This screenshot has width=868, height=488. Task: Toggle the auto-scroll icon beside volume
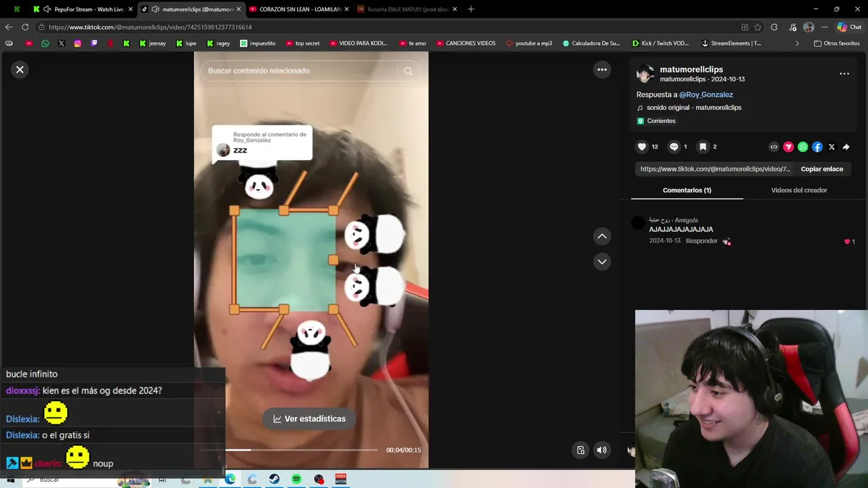(x=580, y=450)
